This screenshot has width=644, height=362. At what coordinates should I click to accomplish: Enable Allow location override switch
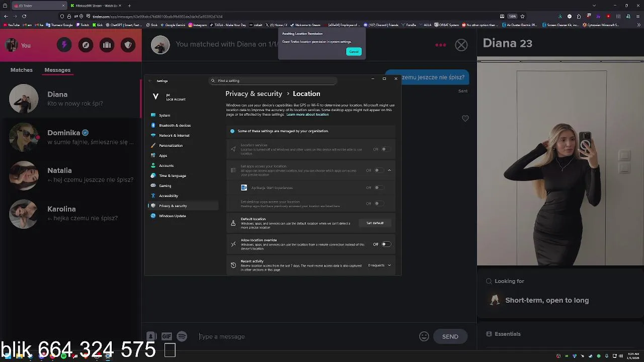click(386, 244)
